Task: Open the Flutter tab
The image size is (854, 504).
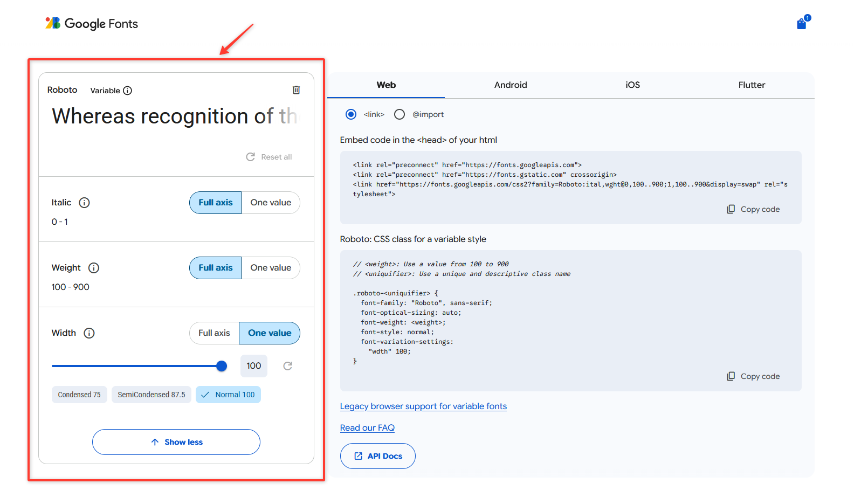Action: pyautogui.click(x=752, y=85)
